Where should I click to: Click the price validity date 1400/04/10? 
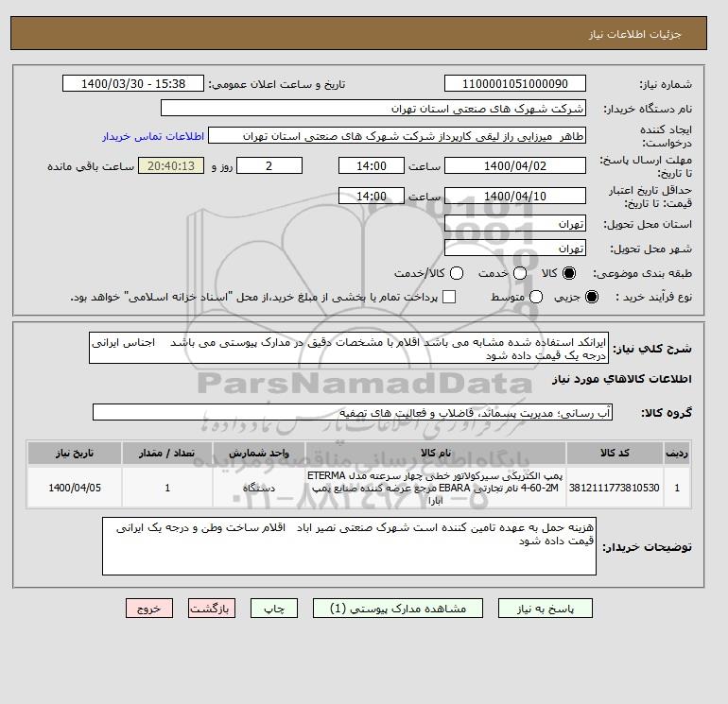tap(515, 196)
